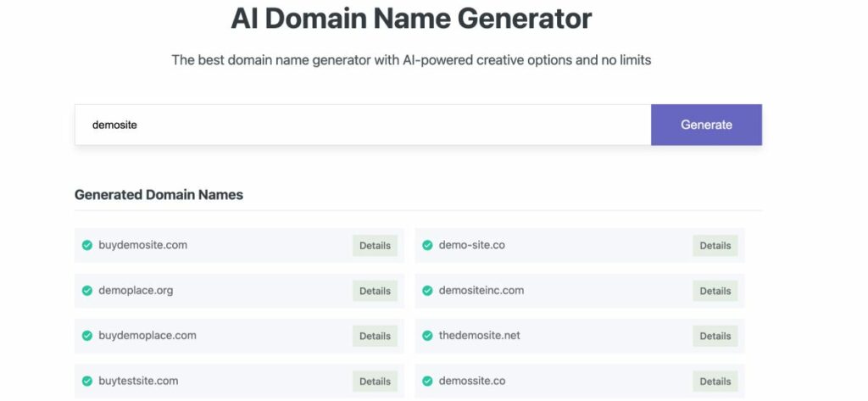Screen dimensions: 868x401
Task: View Details for thedemosite.net
Action: [x=715, y=336]
